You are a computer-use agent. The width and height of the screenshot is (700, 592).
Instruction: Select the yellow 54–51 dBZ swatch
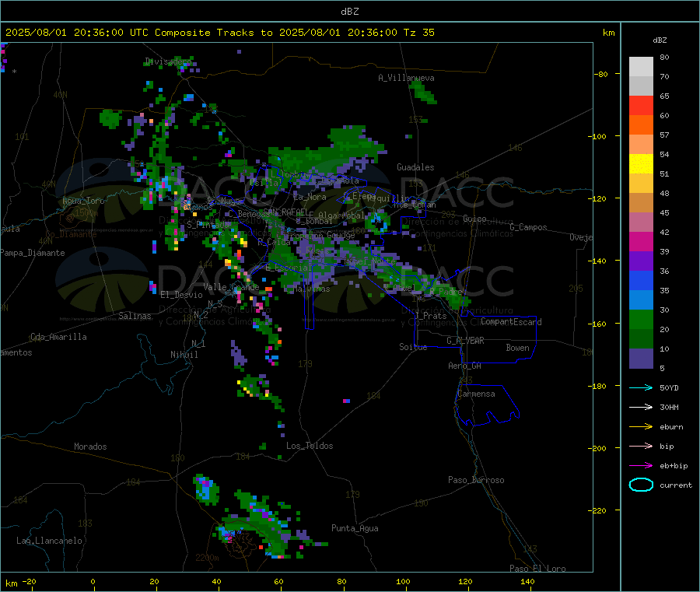pyautogui.click(x=641, y=164)
